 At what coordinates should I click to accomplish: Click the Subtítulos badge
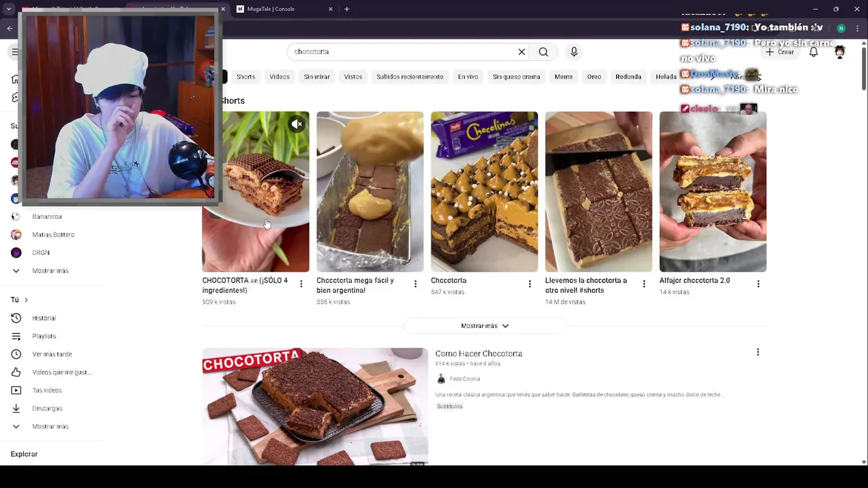click(x=450, y=406)
